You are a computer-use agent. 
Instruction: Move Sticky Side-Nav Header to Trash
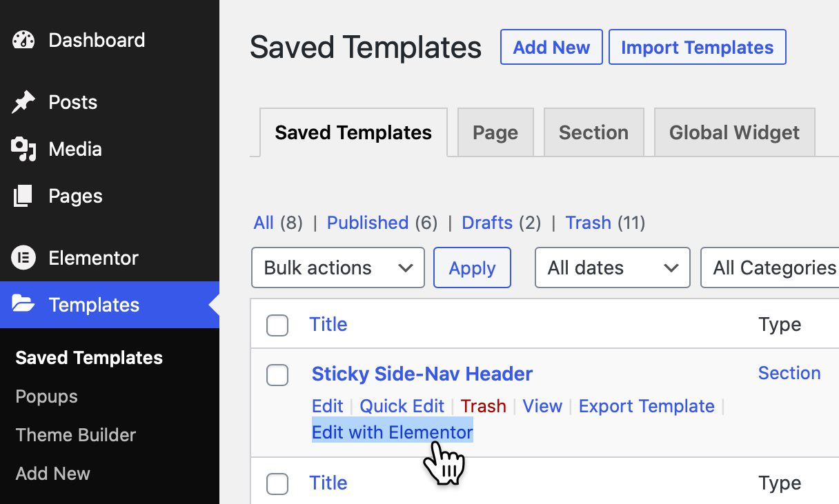click(483, 406)
